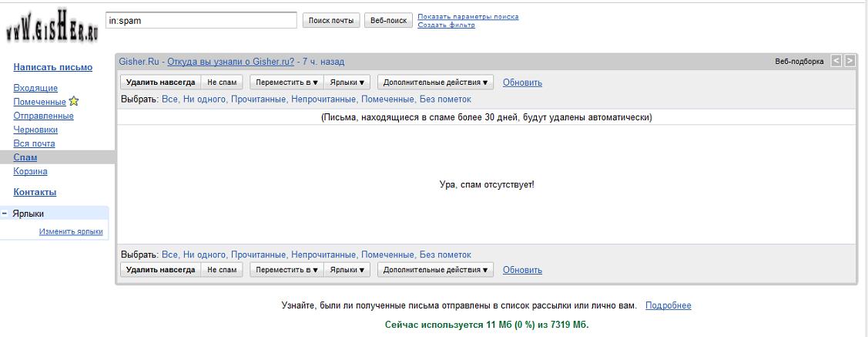Viewport: 868px width, 337px height.
Task: Open bottom Дополнительные действия dropdown
Action: click(435, 270)
